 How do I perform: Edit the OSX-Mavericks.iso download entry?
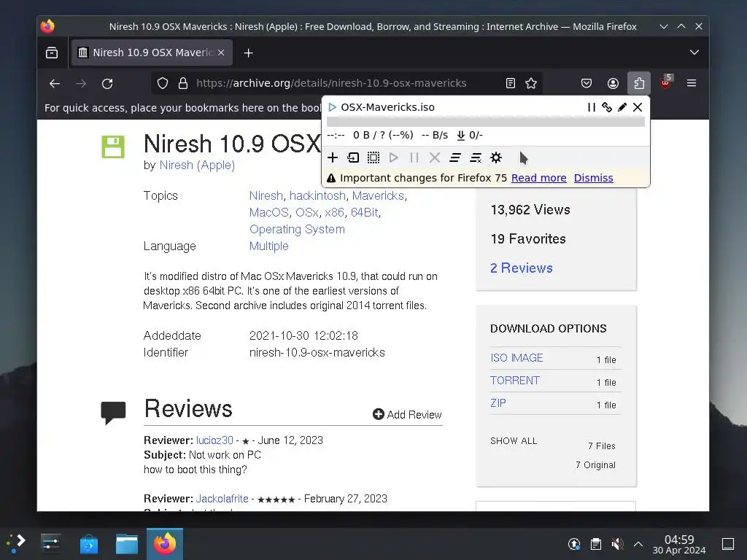pyautogui.click(x=622, y=107)
